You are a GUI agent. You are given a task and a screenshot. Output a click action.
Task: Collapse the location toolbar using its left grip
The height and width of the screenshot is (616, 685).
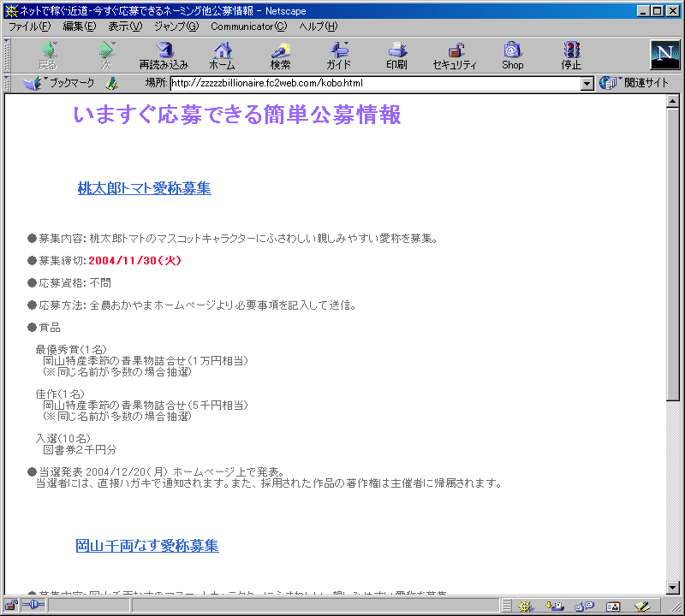tap(7, 83)
